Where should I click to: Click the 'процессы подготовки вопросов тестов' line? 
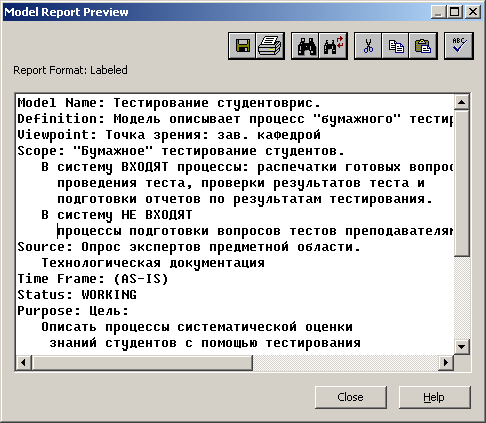click(255, 231)
